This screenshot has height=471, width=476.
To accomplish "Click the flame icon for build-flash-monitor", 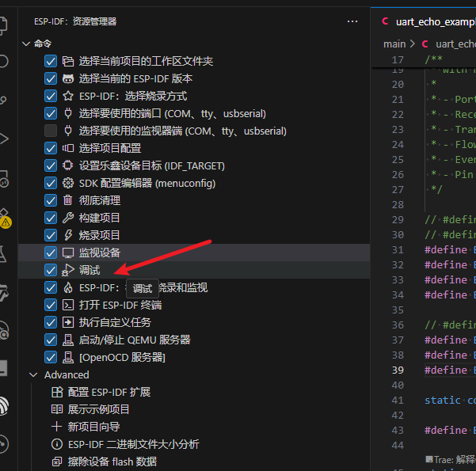I will (68, 287).
